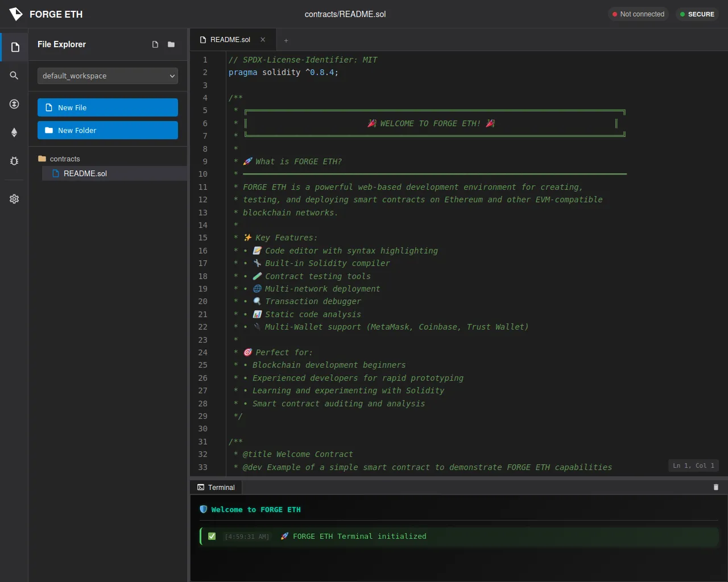Click the New Folder button

pos(107,130)
